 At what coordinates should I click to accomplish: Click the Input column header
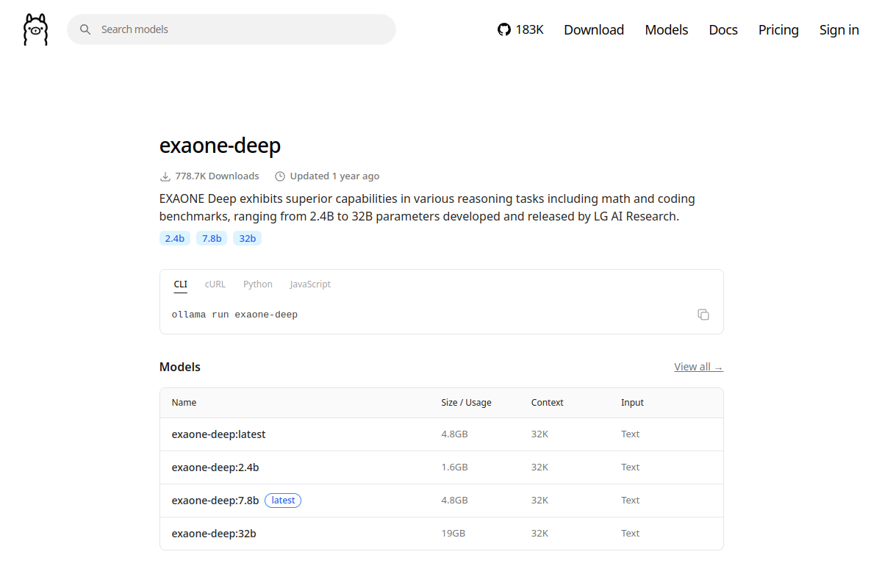pyautogui.click(x=632, y=403)
